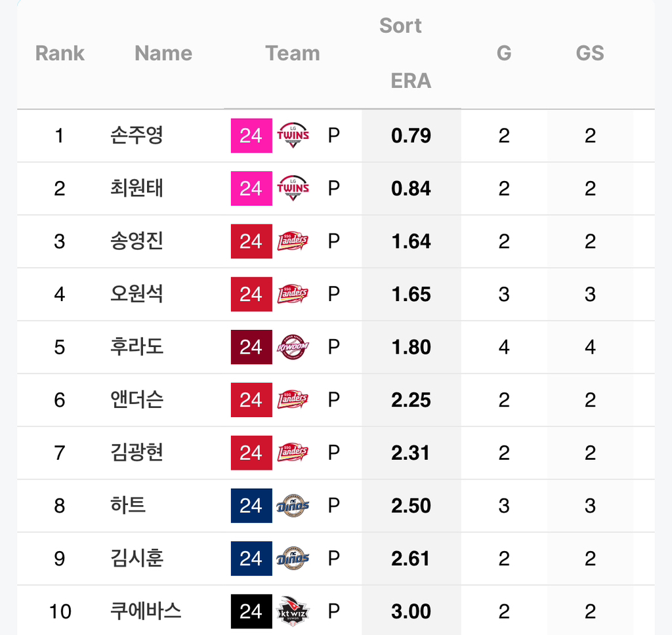Sort table by ERA column header

(x=411, y=81)
